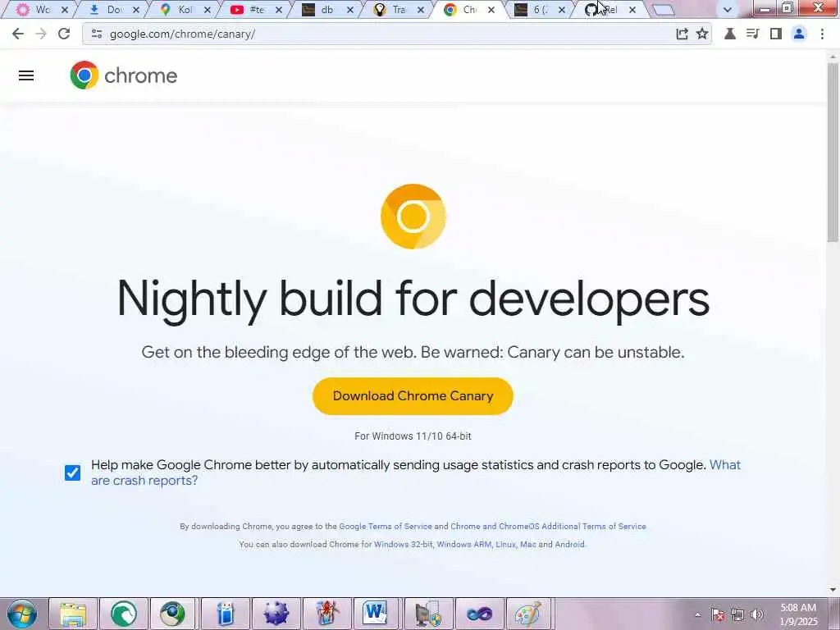Open the Windows Start button
Viewport: 840px width, 630px height.
(21, 614)
